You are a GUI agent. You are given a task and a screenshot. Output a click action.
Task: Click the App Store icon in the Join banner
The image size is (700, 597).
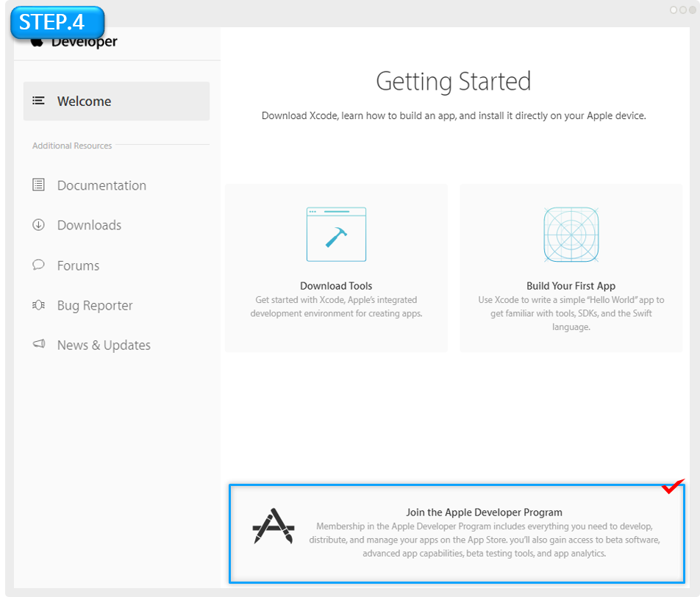click(274, 526)
